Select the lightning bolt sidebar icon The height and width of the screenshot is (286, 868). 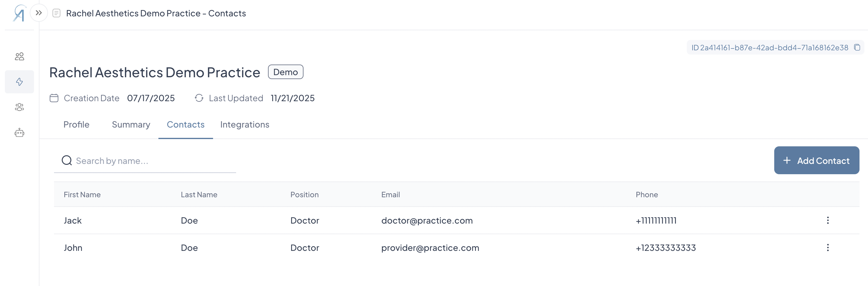pyautogui.click(x=19, y=82)
